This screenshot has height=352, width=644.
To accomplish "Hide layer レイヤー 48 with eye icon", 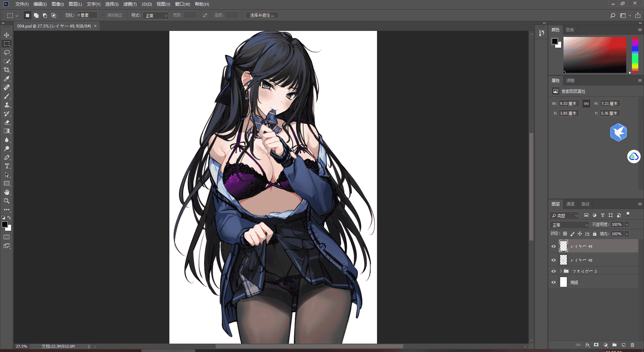I will [x=554, y=260].
